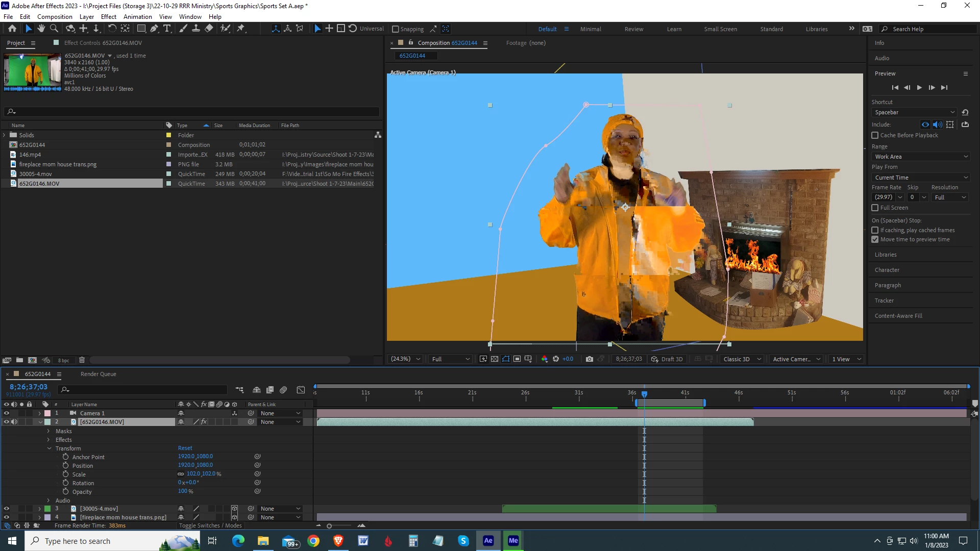
Task: Open the Animation menu
Action: coord(137,16)
